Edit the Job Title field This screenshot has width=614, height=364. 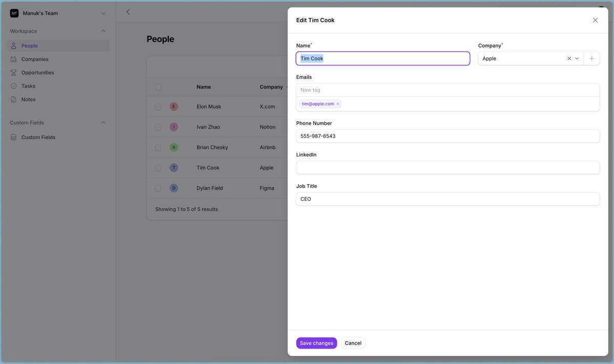[448, 199]
